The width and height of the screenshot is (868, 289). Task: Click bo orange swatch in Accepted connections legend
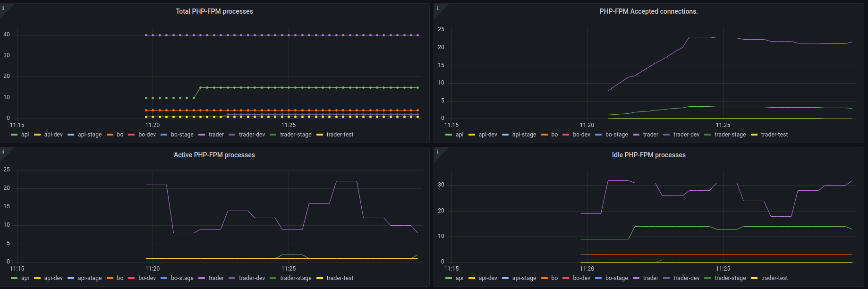pos(545,135)
